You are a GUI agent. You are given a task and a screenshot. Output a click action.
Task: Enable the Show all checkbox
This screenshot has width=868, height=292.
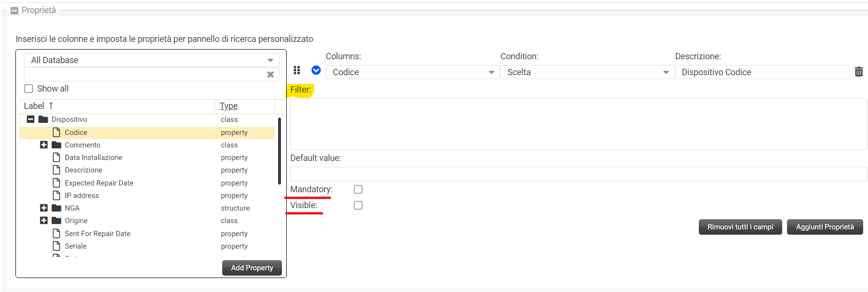tap(29, 89)
